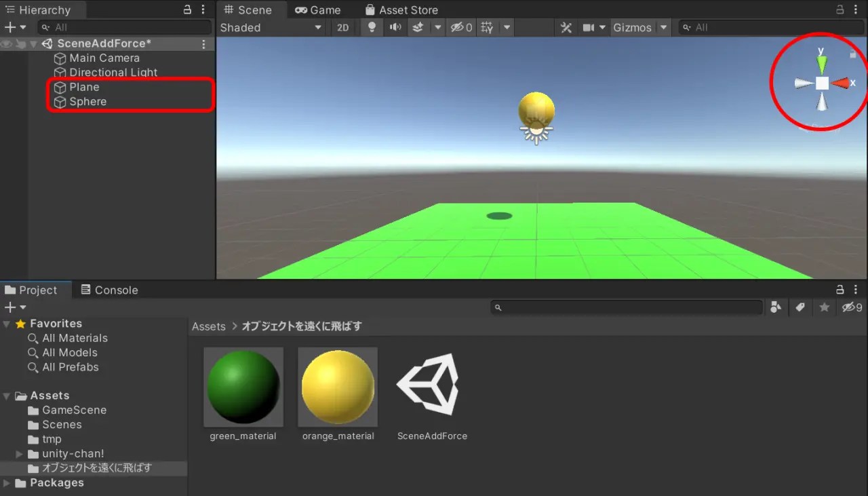Select the SceneAddForce scene row in Hierarchy
Screen dimensions: 868x496
pos(108,43)
